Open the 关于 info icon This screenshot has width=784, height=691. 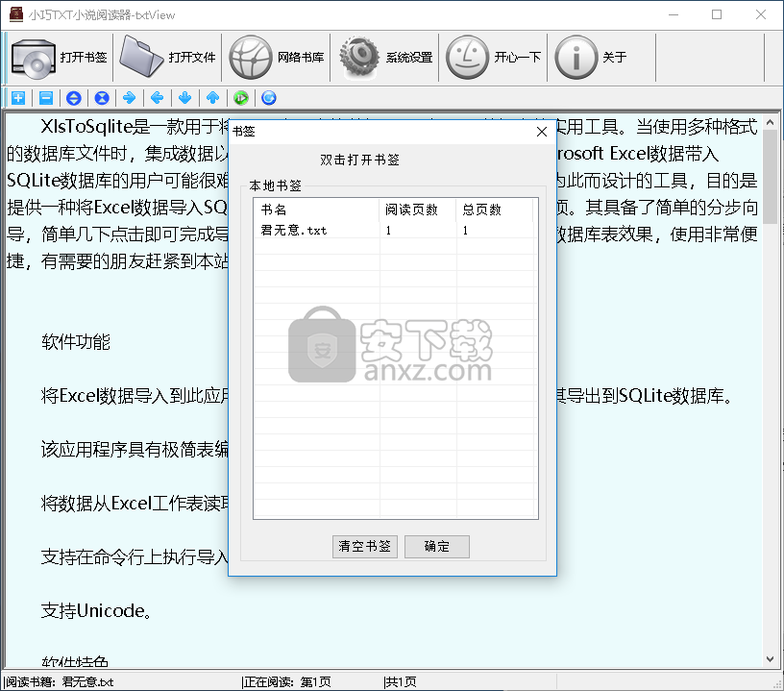[x=576, y=58]
